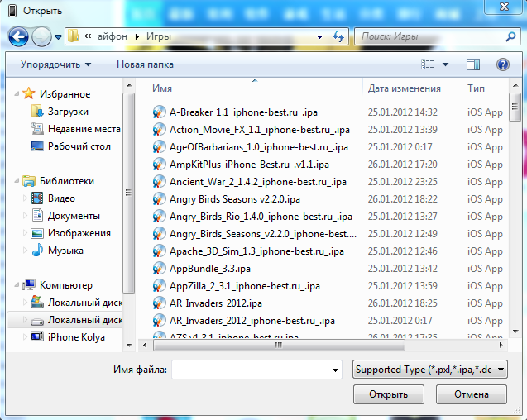Click icon of AmpKitPlus ipa file
527x420 pixels.
coord(159,165)
